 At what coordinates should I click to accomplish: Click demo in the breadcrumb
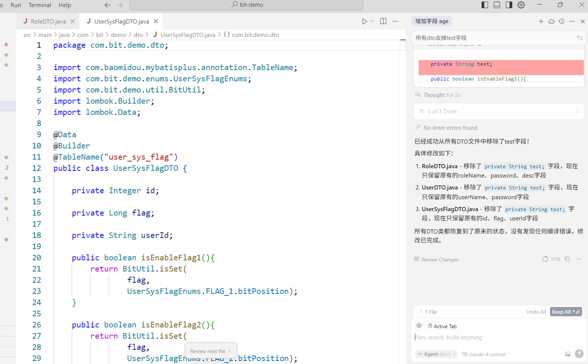pyautogui.click(x=118, y=35)
